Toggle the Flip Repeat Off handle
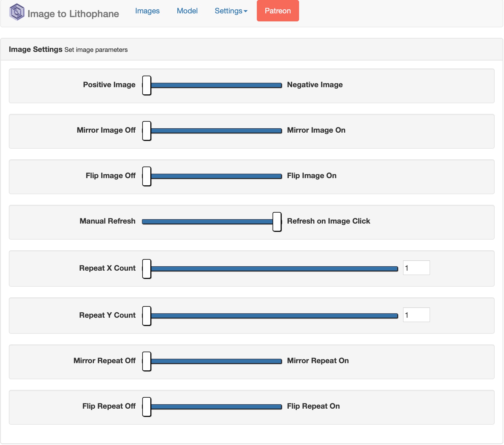Viewport: 504px width, 445px height. coord(147,407)
